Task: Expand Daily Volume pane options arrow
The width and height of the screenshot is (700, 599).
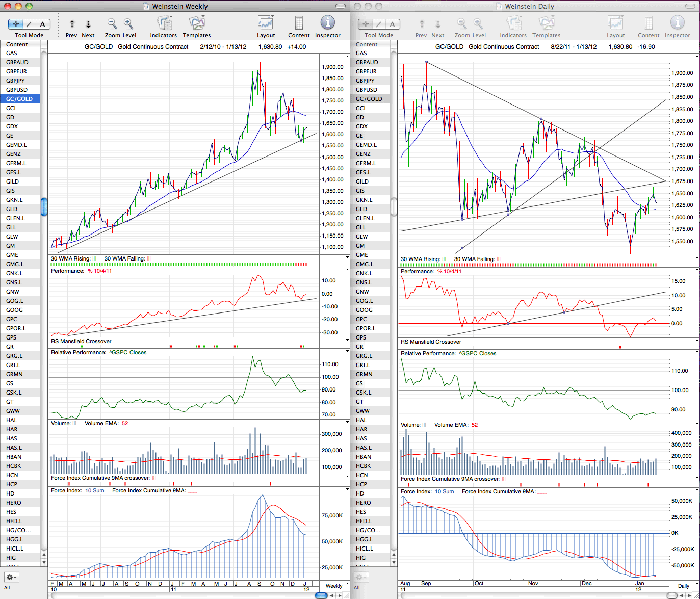Action: click(697, 423)
